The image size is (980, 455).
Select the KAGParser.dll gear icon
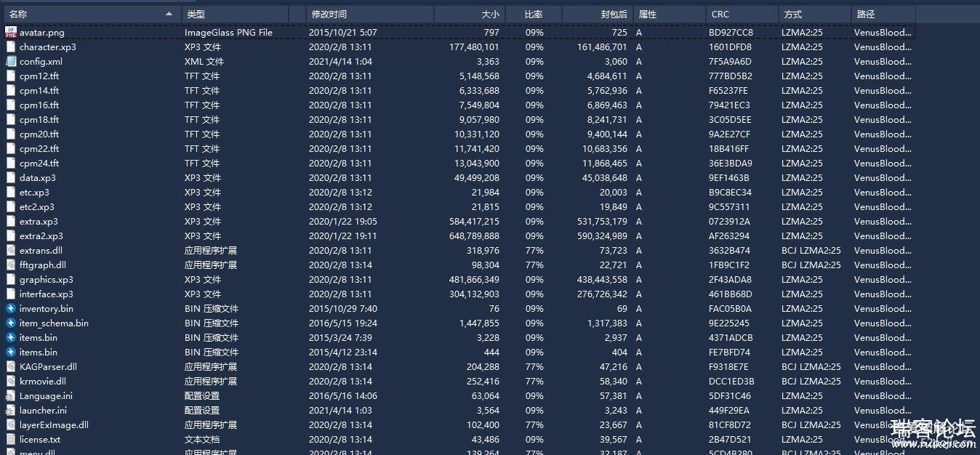(11, 366)
